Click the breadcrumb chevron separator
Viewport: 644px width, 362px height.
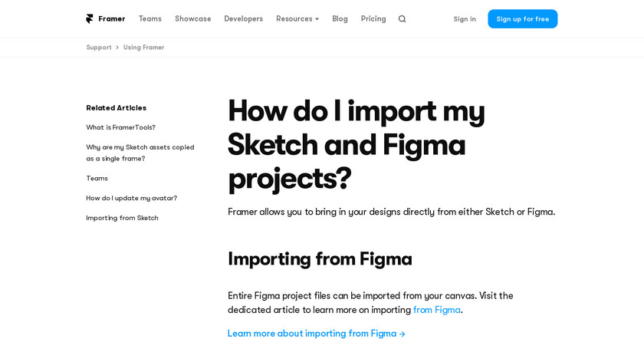coord(117,48)
